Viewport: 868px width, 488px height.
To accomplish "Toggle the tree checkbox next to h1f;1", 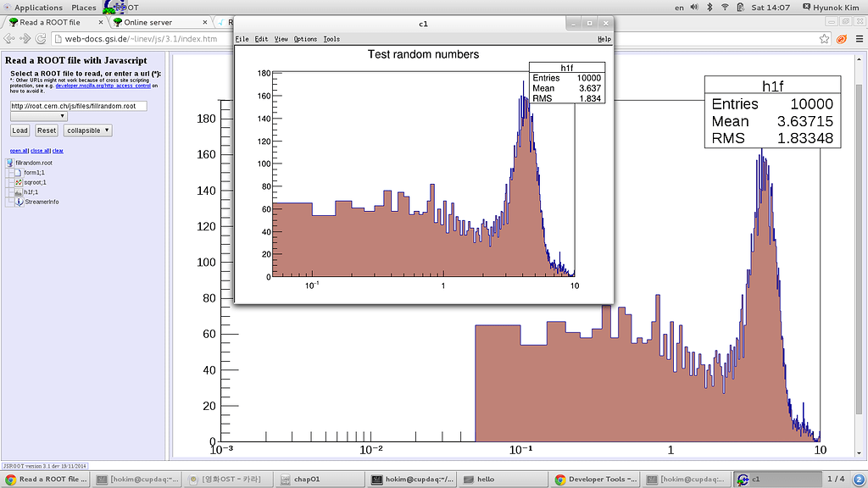I will (9, 191).
